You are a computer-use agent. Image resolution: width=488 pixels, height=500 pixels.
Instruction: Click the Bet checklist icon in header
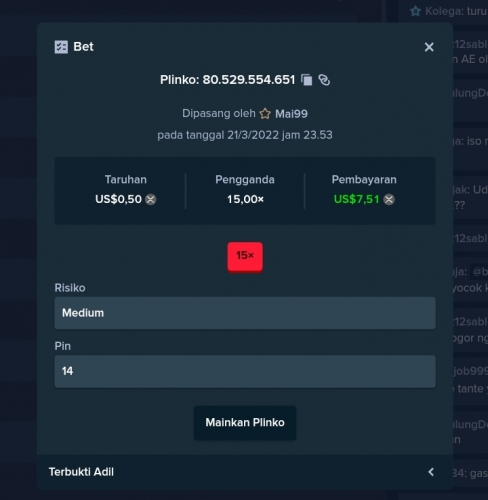click(61, 47)
